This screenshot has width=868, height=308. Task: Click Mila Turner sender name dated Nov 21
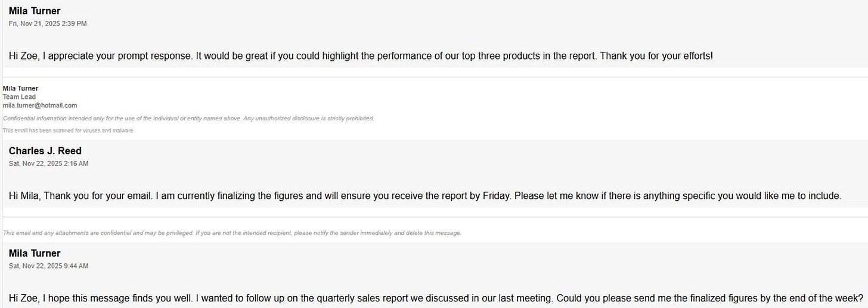point(34,11)
